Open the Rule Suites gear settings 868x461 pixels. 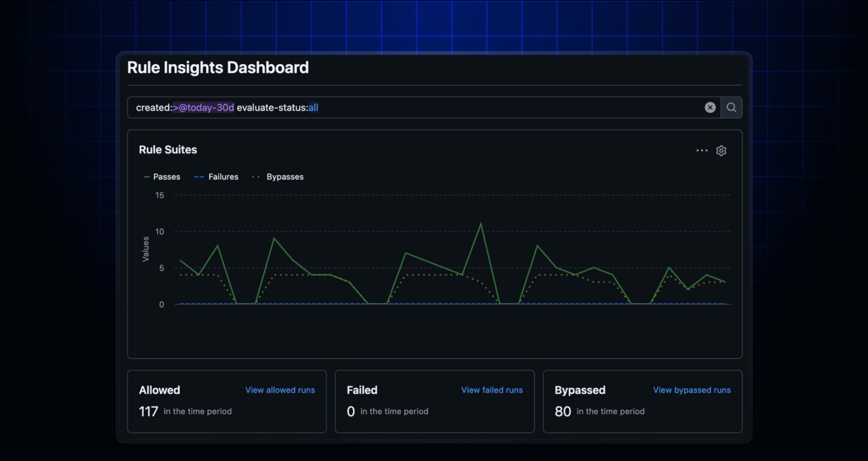[x=721, y=151]
